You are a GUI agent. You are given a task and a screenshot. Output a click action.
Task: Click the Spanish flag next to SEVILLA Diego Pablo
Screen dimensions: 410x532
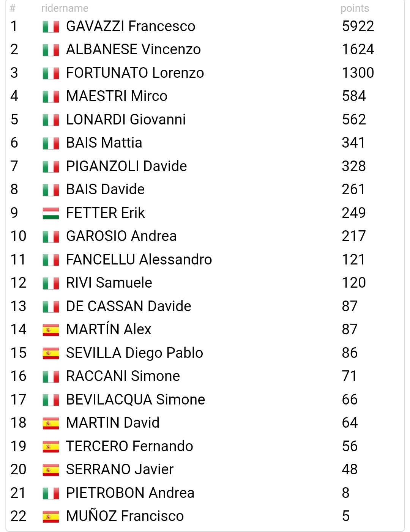(51, 354)
